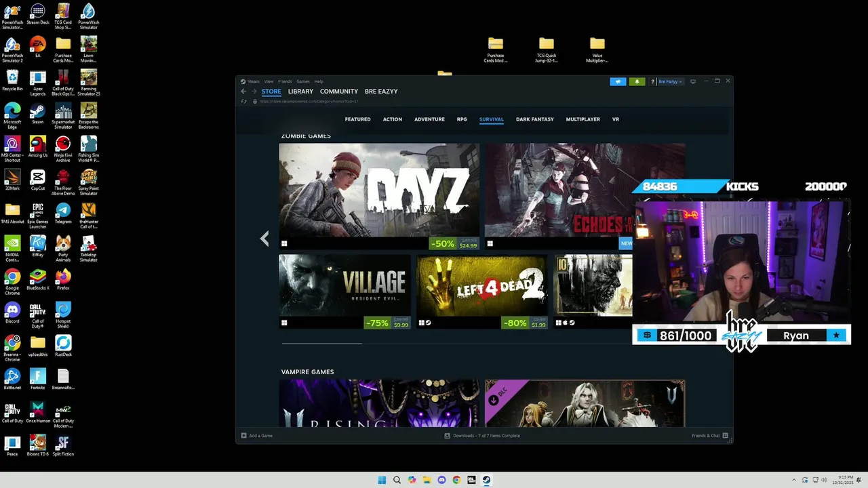Image resolution: width=868 pixels, height=488 pixels.
Task: Select the RPG category tab
Action: tap(462, 119)
